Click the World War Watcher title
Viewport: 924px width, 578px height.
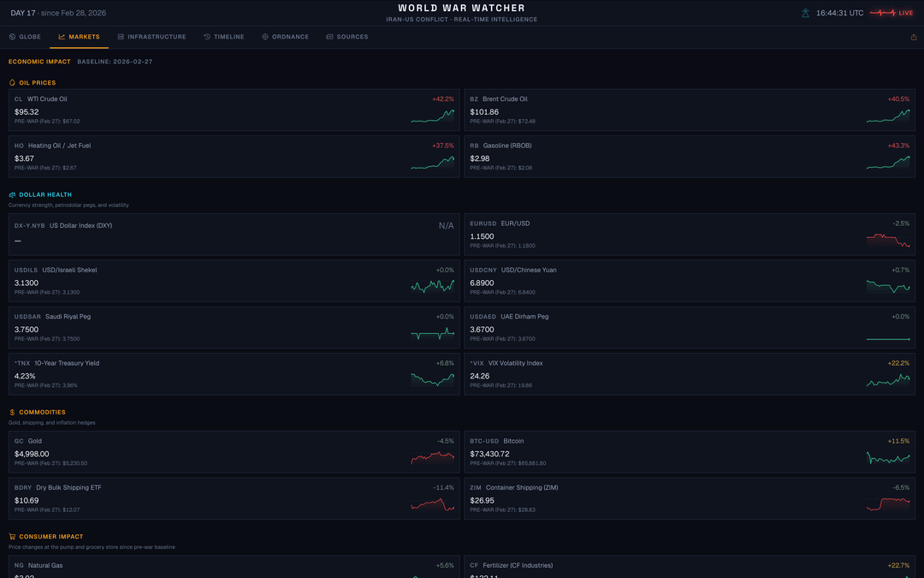click(x=461, y=9)
